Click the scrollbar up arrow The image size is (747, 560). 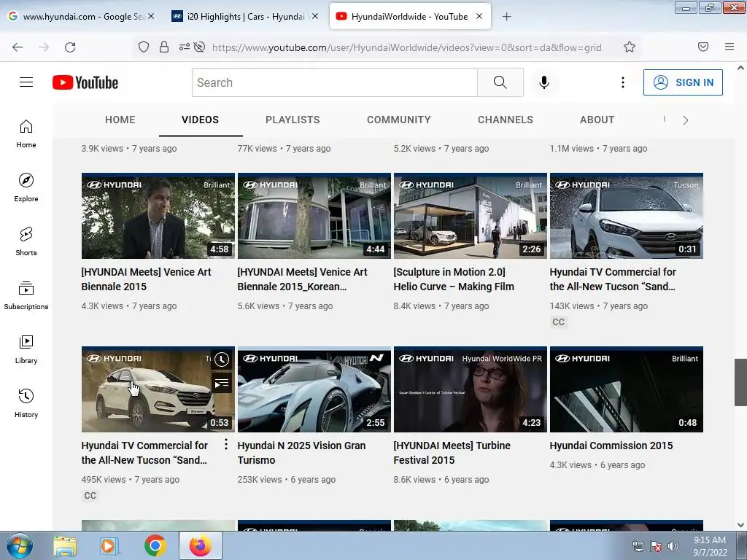(740, 68)
